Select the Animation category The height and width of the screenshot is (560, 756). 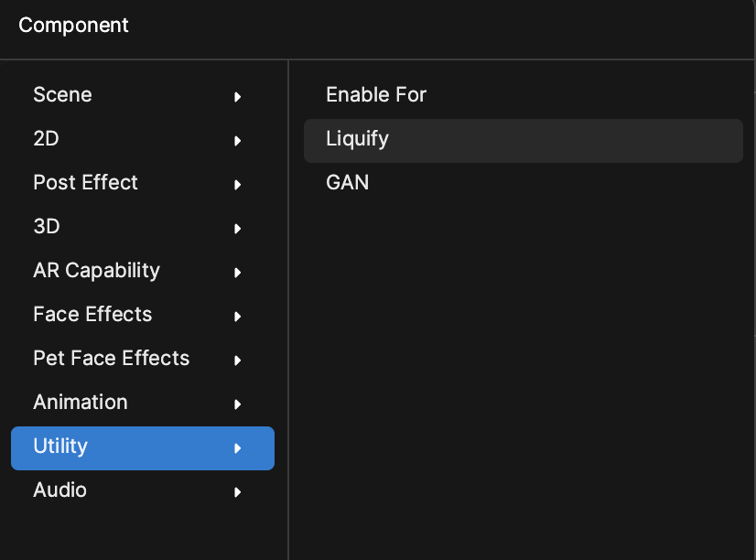tap(143, 402)
